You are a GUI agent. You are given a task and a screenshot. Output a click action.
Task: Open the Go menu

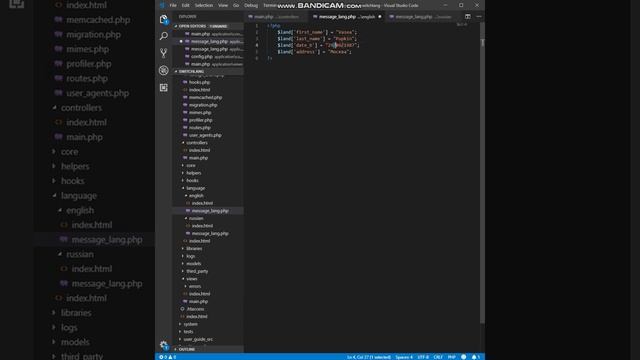tap(236, 5)
